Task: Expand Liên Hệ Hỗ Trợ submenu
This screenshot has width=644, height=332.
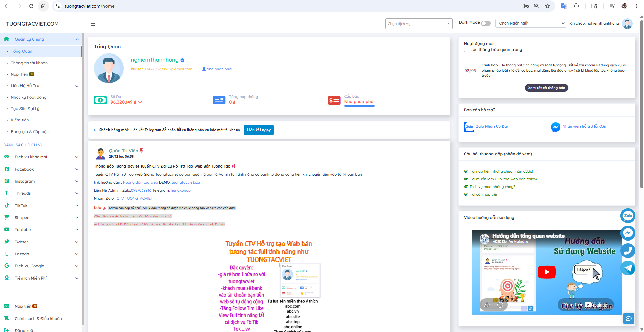Action: pyautogui.click(x=77, y=86)
